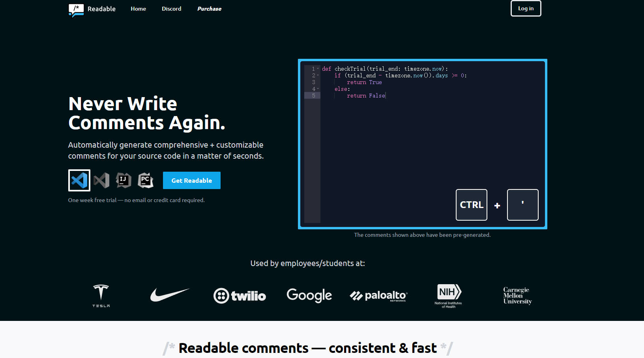Click the Twilio logo
The height and width of the screenshot is (358, 644).
point(240,296)
